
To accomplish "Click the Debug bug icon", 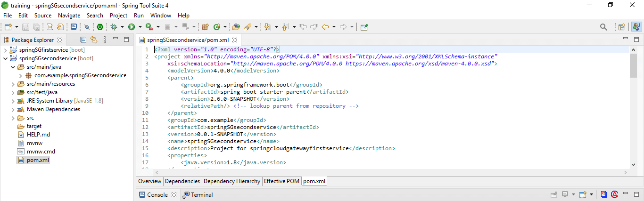I will (x=114, y=27).
